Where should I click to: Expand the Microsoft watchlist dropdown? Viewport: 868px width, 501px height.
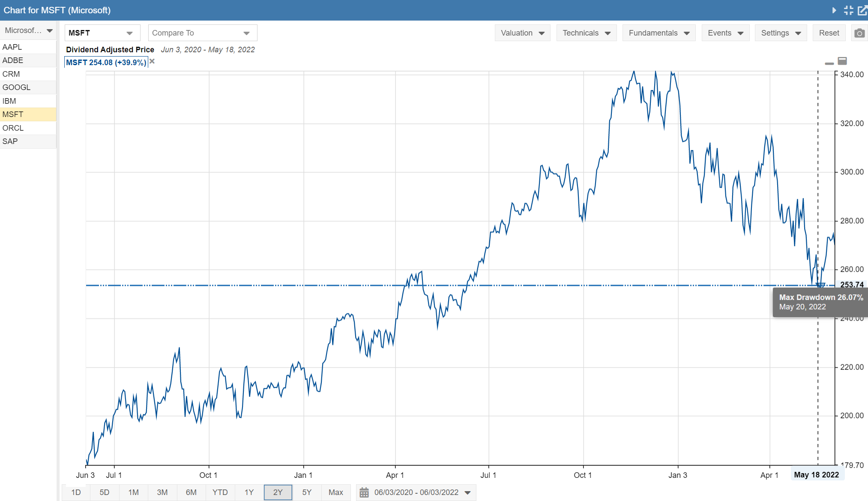pos(28,30)
